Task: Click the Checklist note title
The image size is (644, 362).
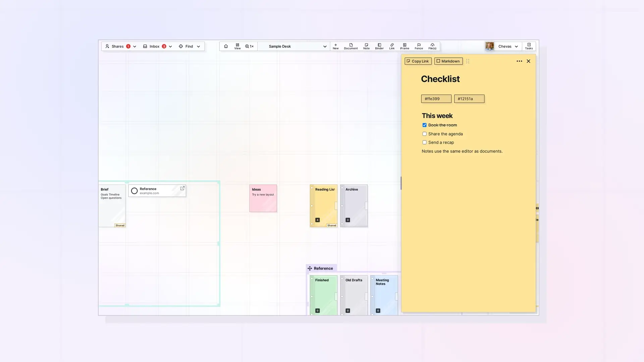Action: coord(440,79)
